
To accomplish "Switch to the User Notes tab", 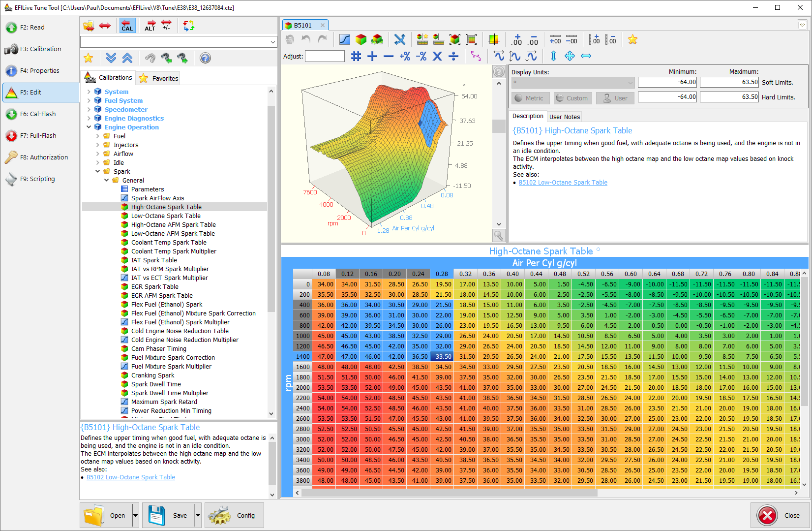I will tap(564, 117).
